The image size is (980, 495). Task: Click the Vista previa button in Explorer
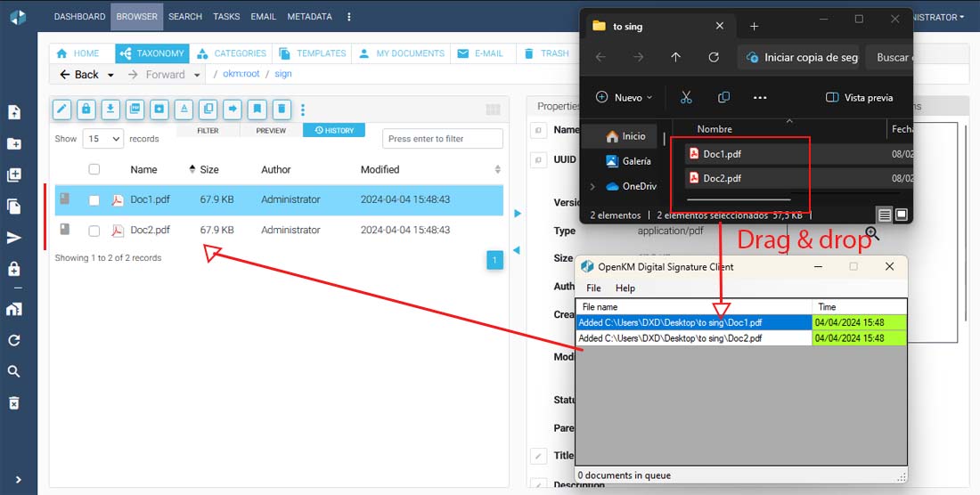click(x=860, y=97)
